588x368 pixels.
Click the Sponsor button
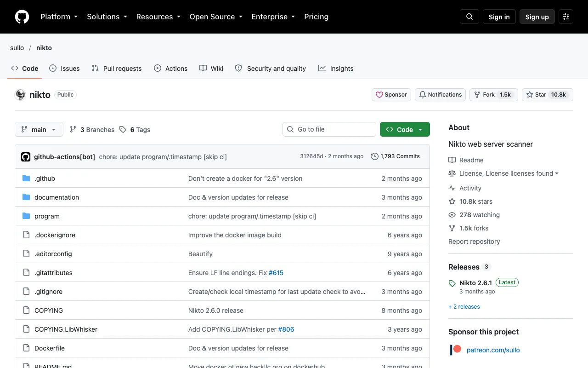coord(391,95)
